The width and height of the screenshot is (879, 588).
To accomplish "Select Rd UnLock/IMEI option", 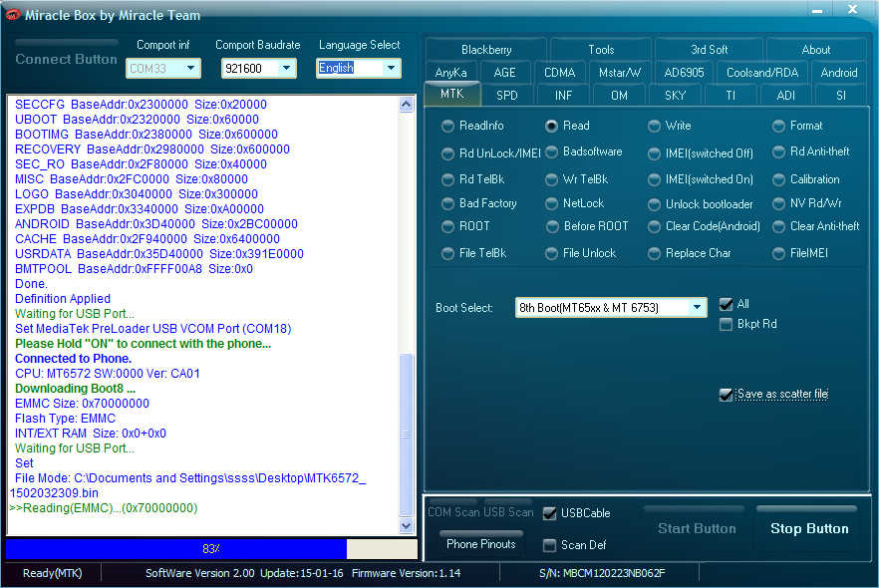I will [491, 153].
